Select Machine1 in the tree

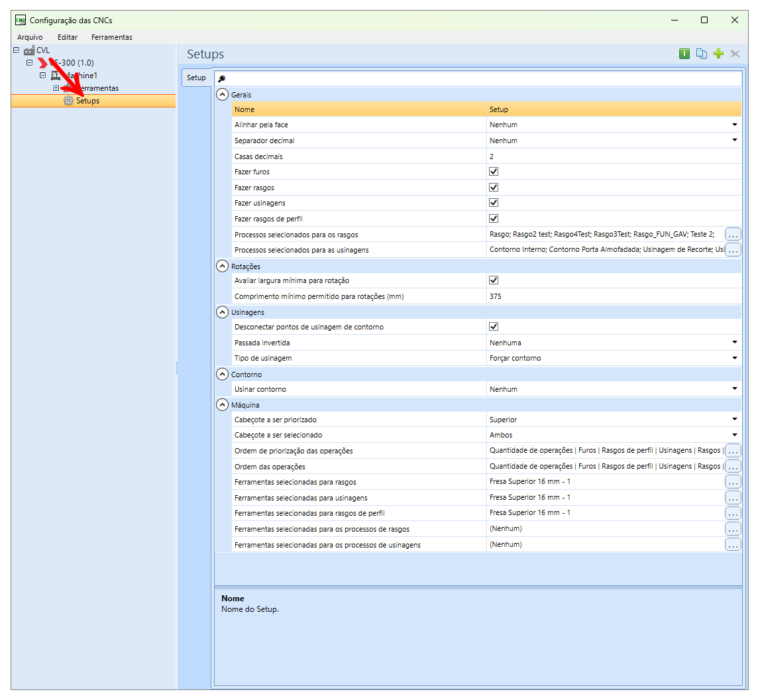pyautogui.click(x=81, y=76)
